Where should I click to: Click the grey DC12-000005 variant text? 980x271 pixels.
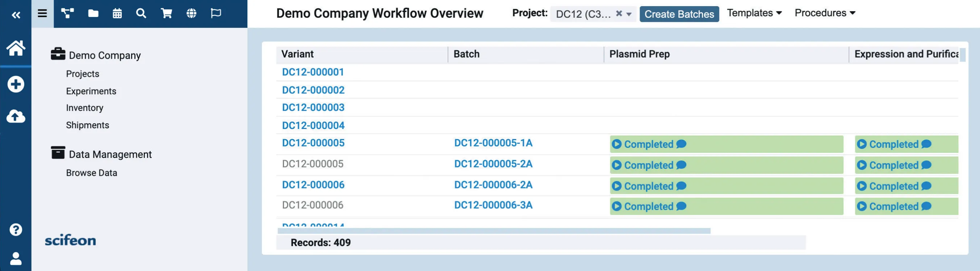coord(312,164)
